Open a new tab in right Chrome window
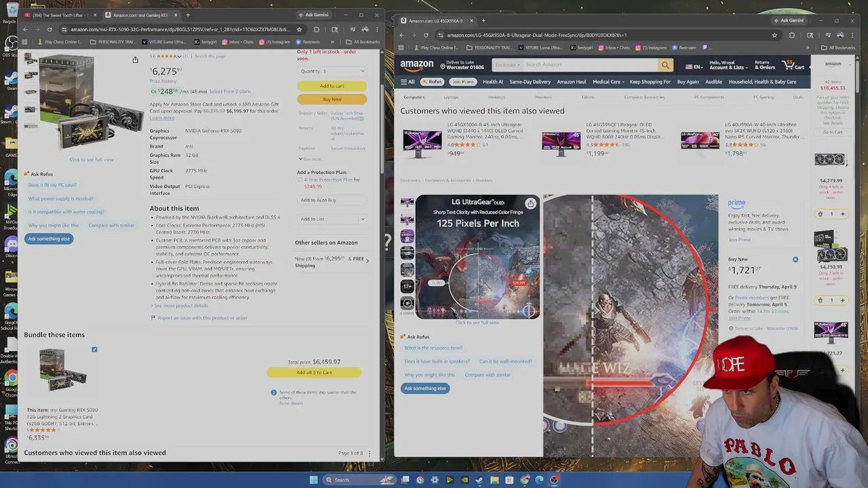This screenshot has height=488, width=868. coord(484,20)
